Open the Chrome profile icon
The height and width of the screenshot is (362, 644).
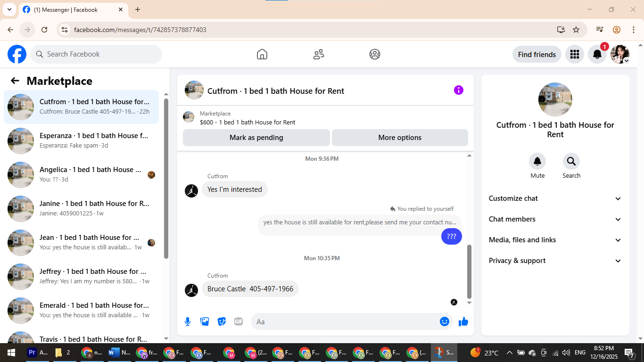[x=617, y=30]
